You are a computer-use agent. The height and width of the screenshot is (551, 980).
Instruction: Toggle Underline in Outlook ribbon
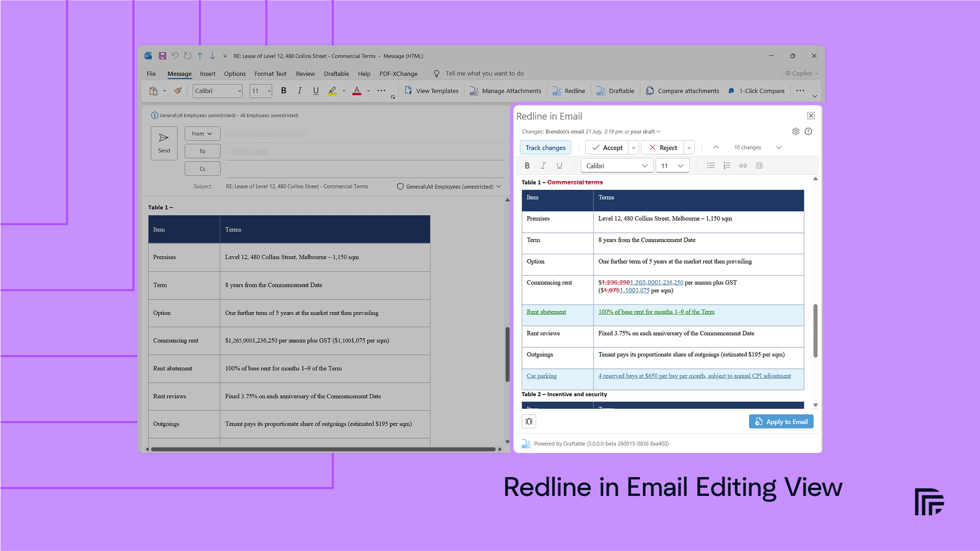pyautogui.click(x=316, y=91)
